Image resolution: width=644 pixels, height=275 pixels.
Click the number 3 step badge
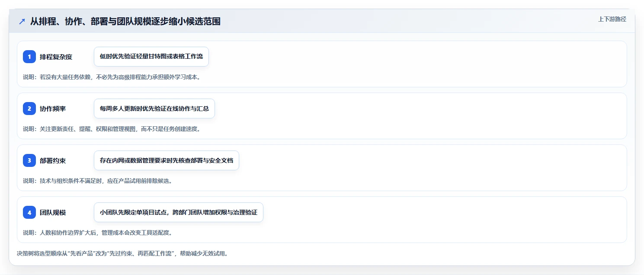(29, 160)
